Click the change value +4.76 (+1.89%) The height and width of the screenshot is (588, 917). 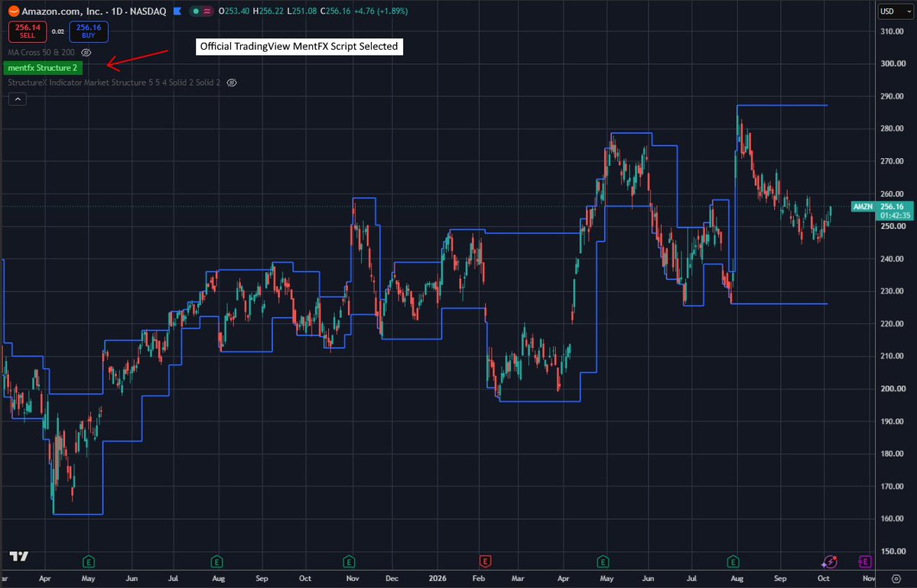click(x=381, y=11)
